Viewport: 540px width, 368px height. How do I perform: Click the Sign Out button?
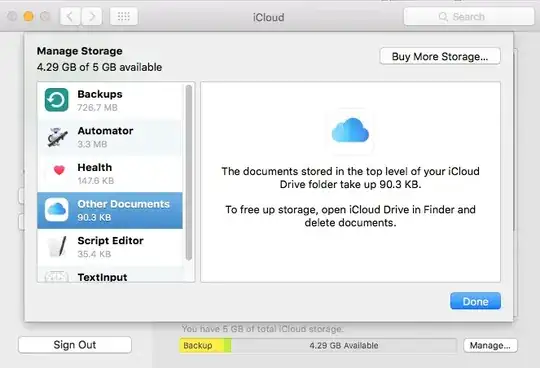point(75,345)
